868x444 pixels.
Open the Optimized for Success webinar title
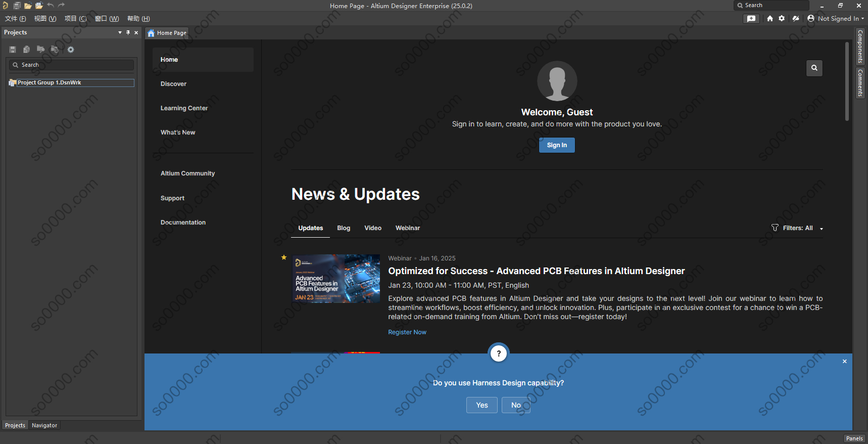click(537, 271)
